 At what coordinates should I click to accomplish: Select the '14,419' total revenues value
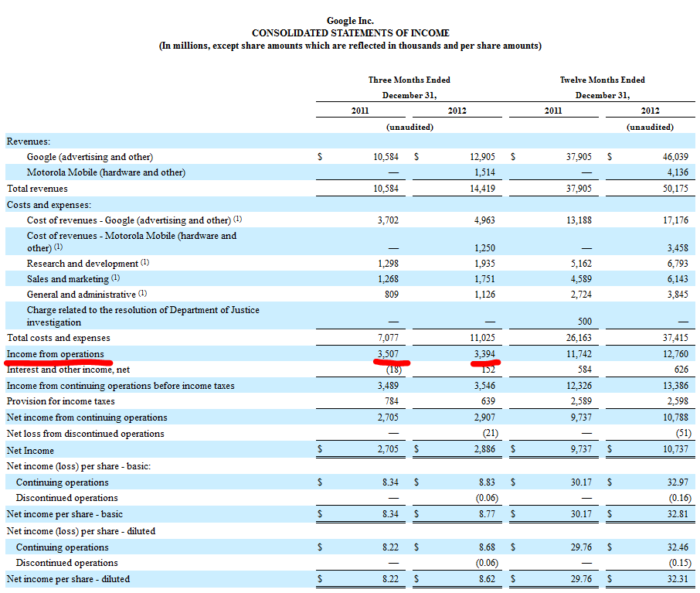[x=482, y=189]
